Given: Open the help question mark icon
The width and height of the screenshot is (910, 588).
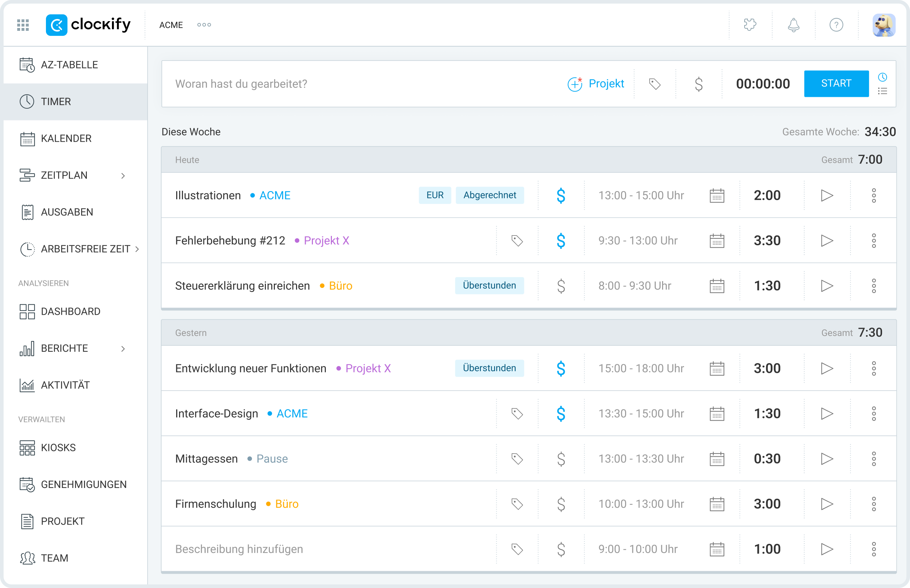Looking at the screenshot, I should click(836, 24).
